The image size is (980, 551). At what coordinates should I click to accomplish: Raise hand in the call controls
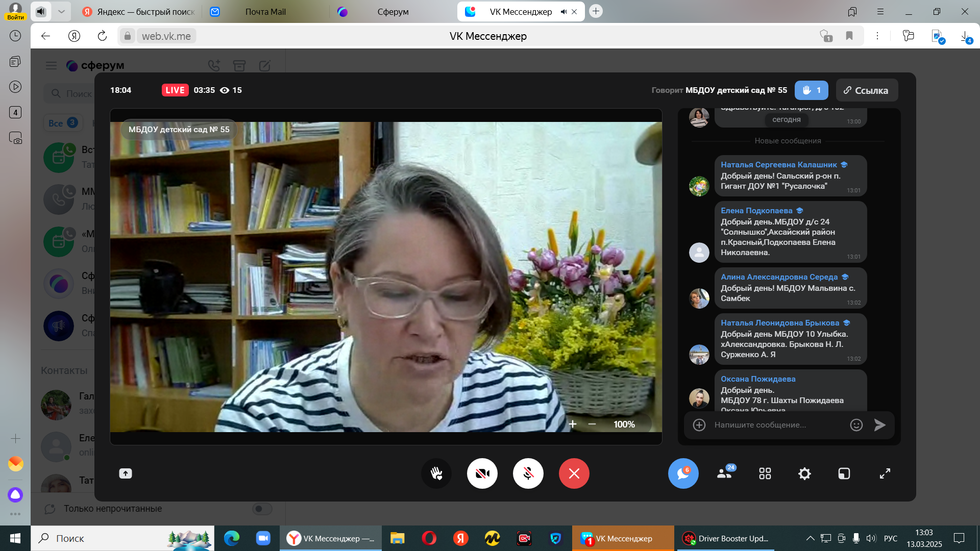tap(436, 473)
